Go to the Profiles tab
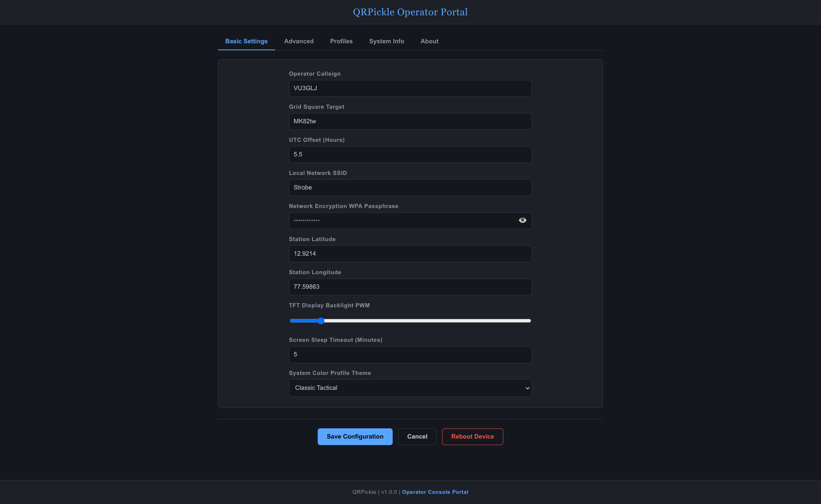The height and width of the screenshot is (504, 821). pos(341,41)
